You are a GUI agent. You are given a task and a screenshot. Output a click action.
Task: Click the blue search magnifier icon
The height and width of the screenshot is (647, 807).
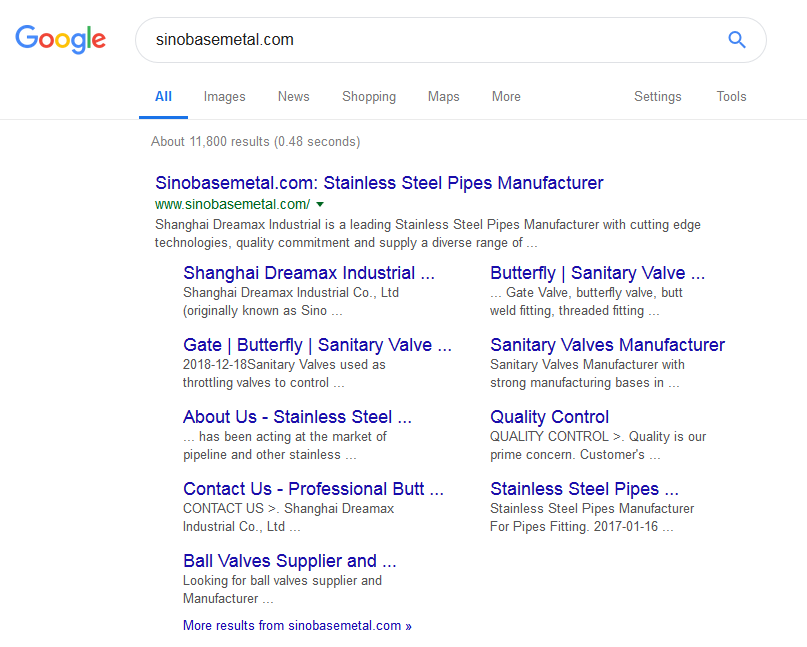coord(736,40)
